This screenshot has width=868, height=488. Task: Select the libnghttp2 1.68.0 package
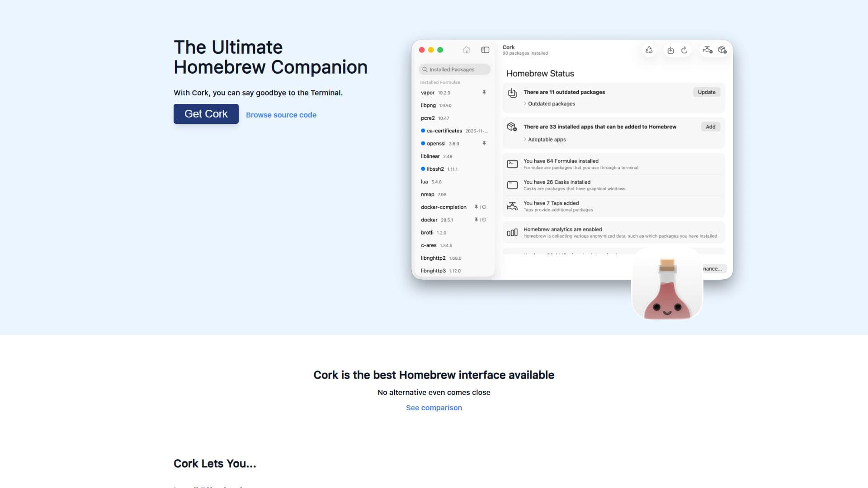[x=453, y=258]
